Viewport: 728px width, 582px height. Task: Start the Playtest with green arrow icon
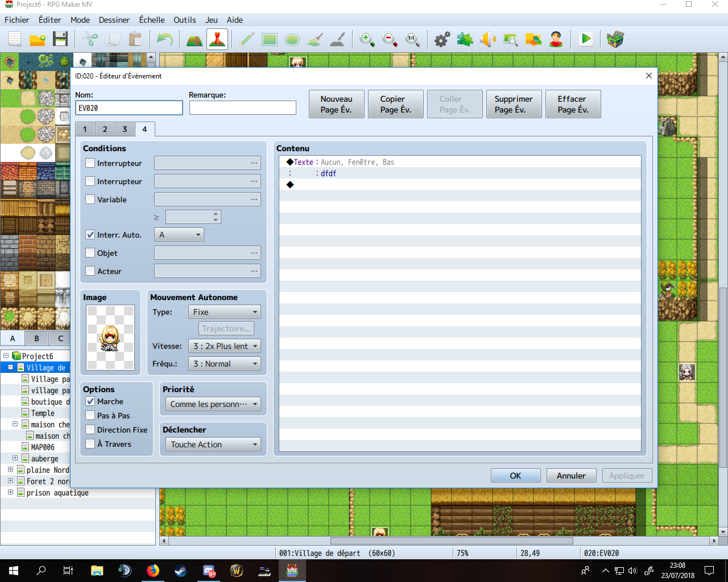point(585,39)
